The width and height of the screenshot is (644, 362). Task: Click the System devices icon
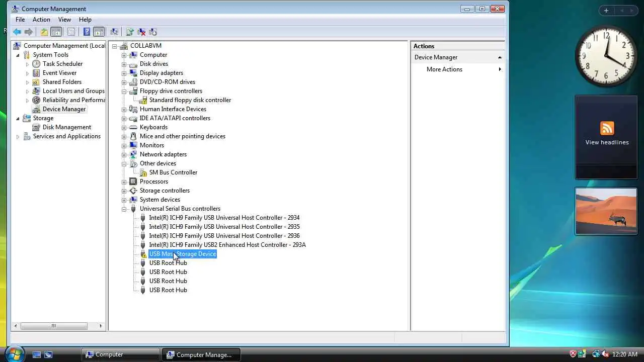(133, 200)
